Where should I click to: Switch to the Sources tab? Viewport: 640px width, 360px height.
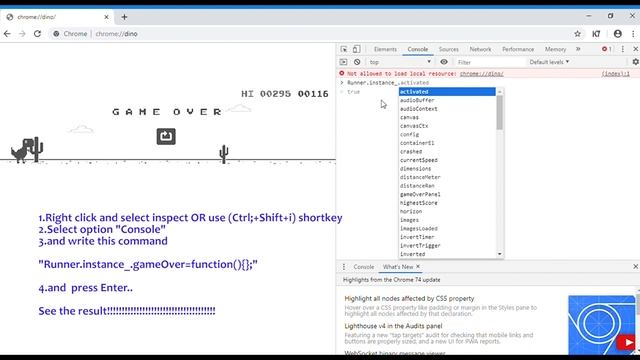[449, 49]
